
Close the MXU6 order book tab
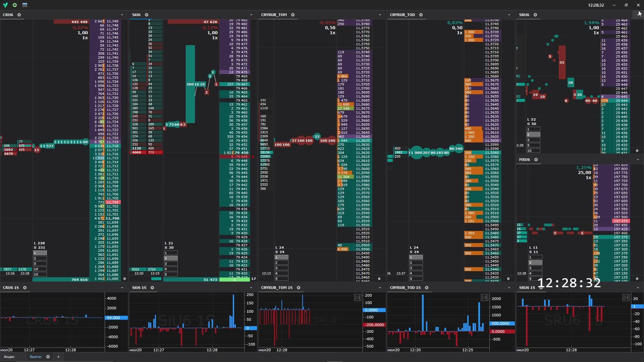click(x=536, y=160)
